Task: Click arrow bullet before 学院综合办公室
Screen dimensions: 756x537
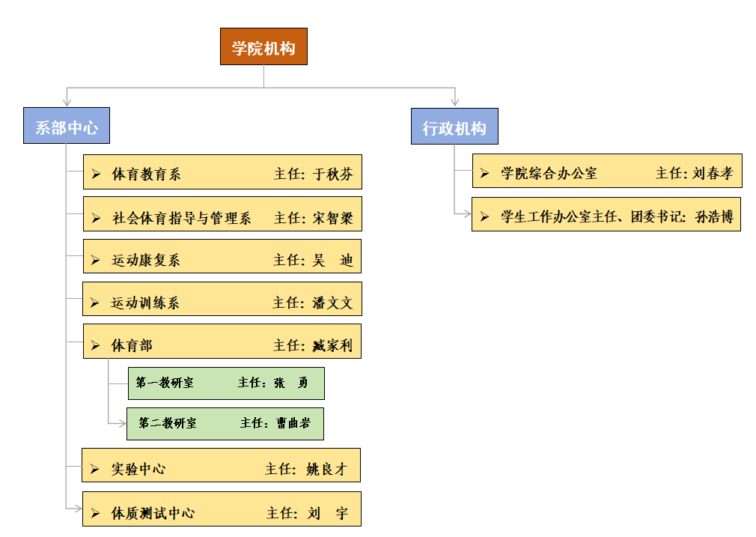Action: (x=485, y=174)
